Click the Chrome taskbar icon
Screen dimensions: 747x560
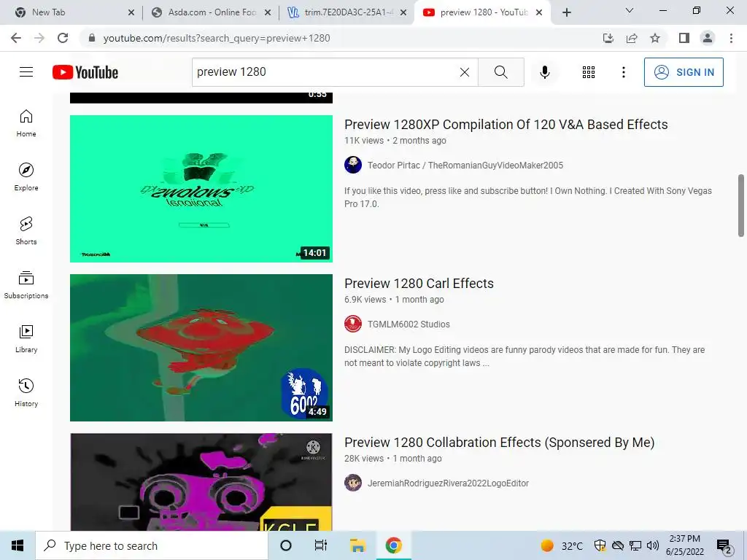393,545
